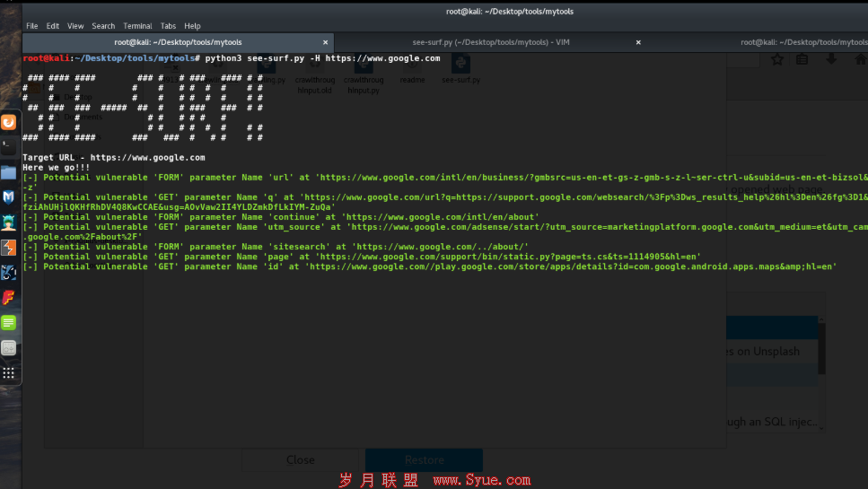Screen dimensions: 868x489
Task: Click the FORM parameter 'sitesearch' output line
Action: click(276, 247)
